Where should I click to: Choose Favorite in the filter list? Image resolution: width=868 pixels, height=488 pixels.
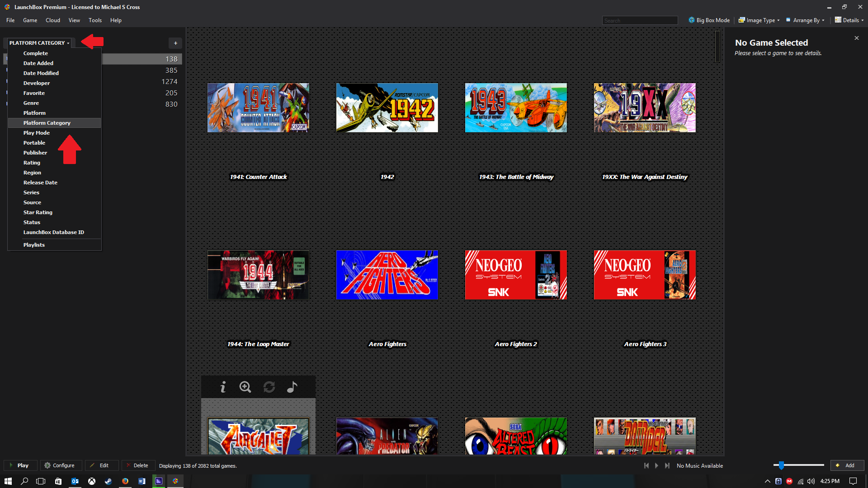tap(54, 93)
